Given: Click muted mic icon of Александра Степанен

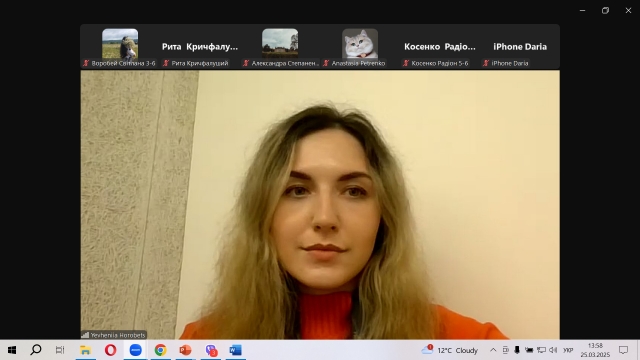Looking at the screenshot, I should tap(246, 63).
